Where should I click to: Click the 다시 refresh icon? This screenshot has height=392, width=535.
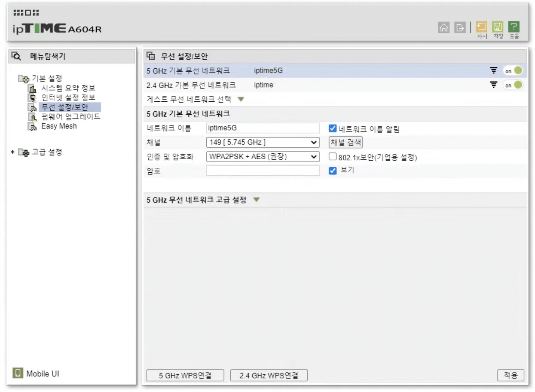click(482, 27)
